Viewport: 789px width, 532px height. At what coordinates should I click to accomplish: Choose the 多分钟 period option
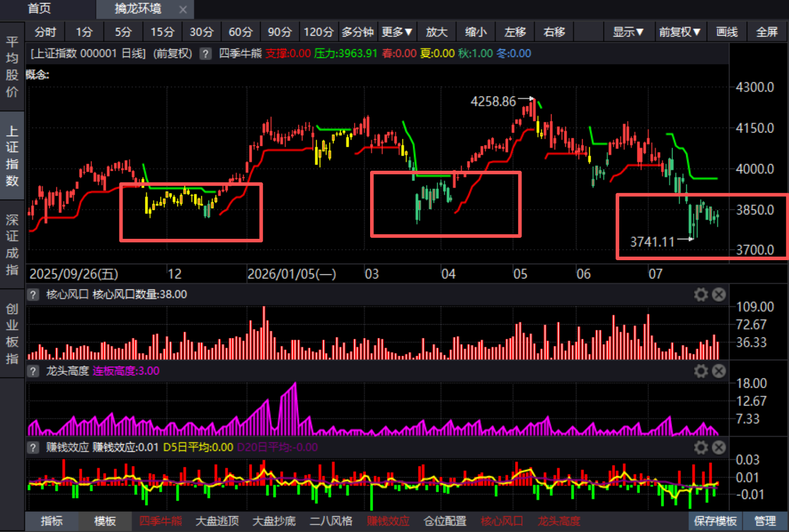(358, 32)
